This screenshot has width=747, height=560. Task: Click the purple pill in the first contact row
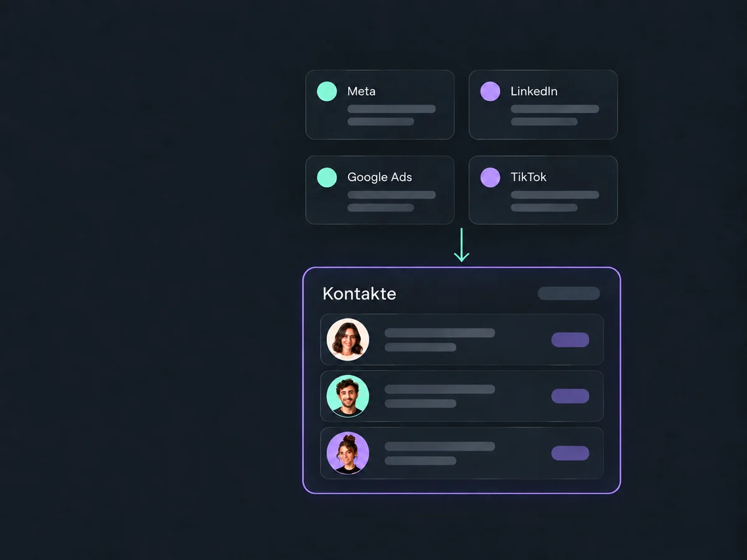[570, 340]
